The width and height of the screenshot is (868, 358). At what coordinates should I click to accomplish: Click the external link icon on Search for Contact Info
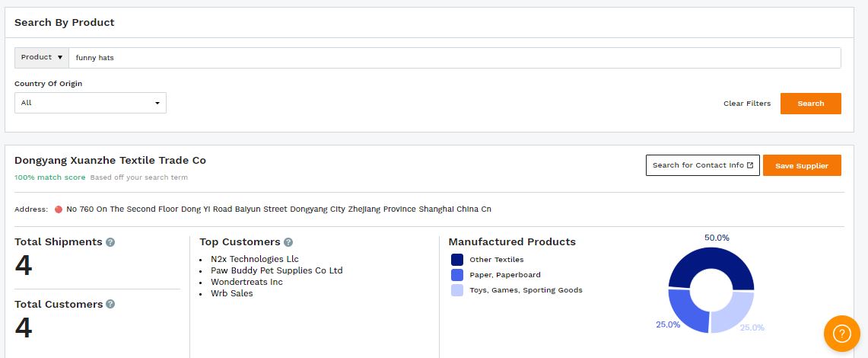pos(750,165)
